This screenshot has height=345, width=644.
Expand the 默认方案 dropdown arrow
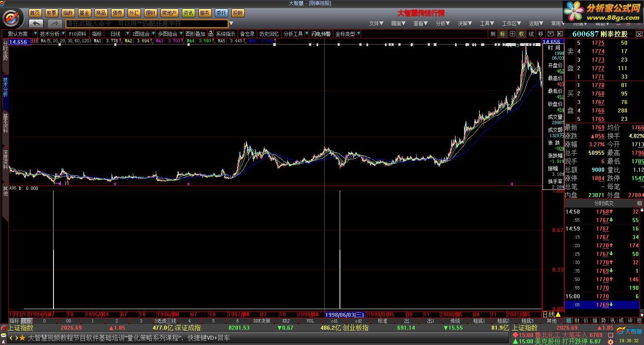pyautogui.click(x=35, y=34)
